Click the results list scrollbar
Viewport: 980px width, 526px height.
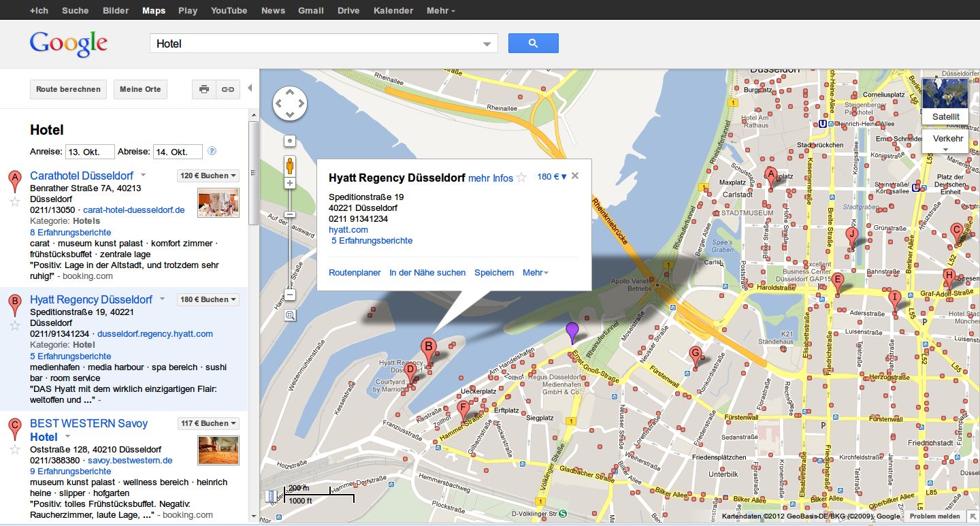(253, 174)
